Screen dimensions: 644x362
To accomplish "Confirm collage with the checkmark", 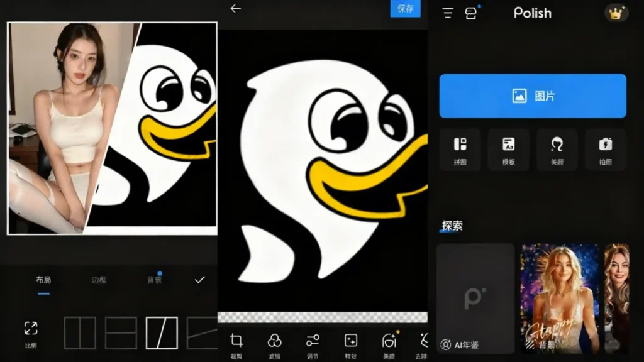I will [x=199, y=280].
